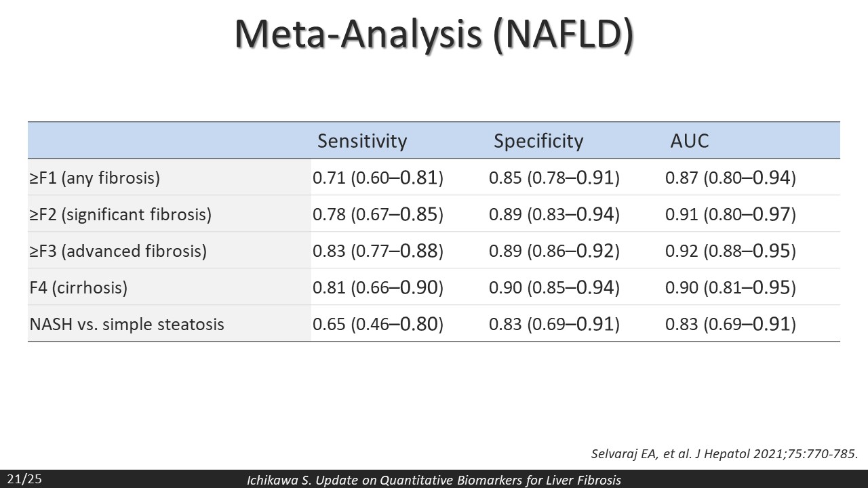Click AUC value 0.92 (0.88–0.95)

[x=730, y=251]
